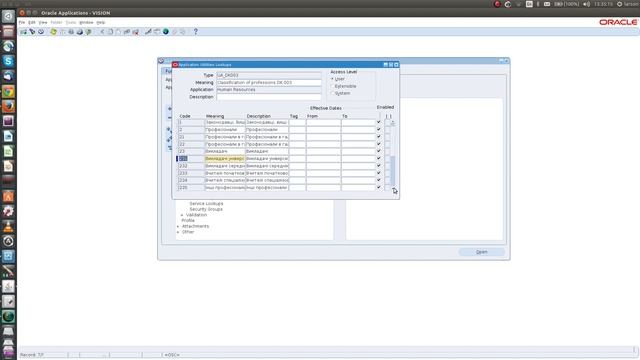Image resolution: width=640 pixels, height=360 pixels.
Task: Toggle Enabled checkbox for code 1 row
Action: pyautogui.click(x=378, y=122)
